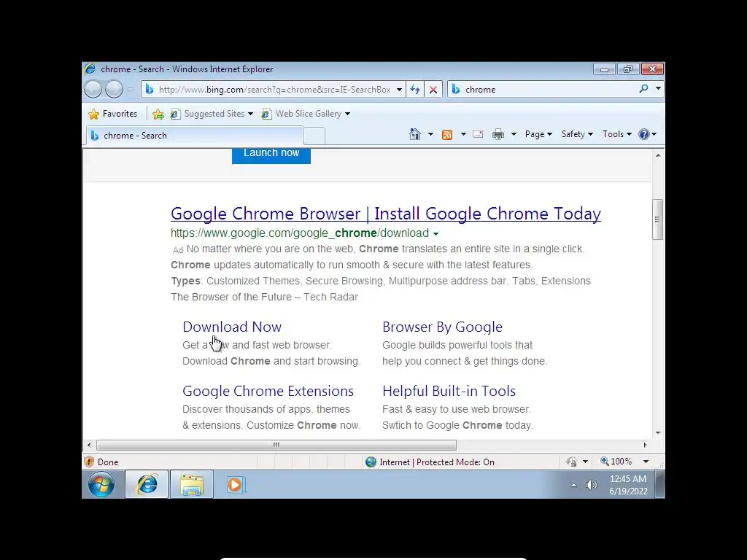This screenshot has width=747, height=560.
Task: Click the address bar URL field
Action: click(x=274, y=90)
